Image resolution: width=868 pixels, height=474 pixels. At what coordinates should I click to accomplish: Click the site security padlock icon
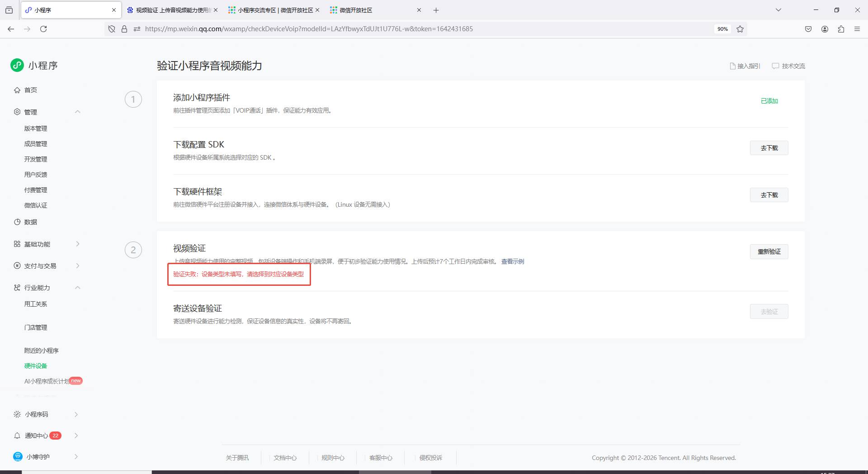(x=124, y=29)
